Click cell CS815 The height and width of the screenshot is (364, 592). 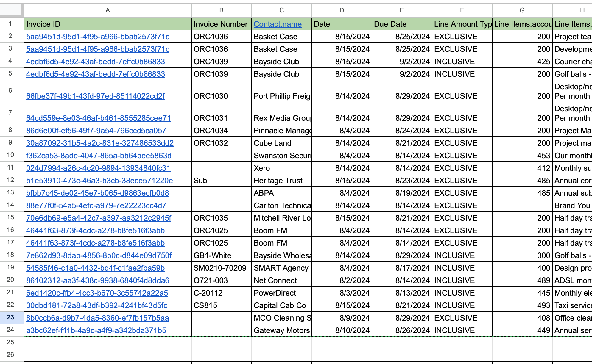[x=221, y=305]
